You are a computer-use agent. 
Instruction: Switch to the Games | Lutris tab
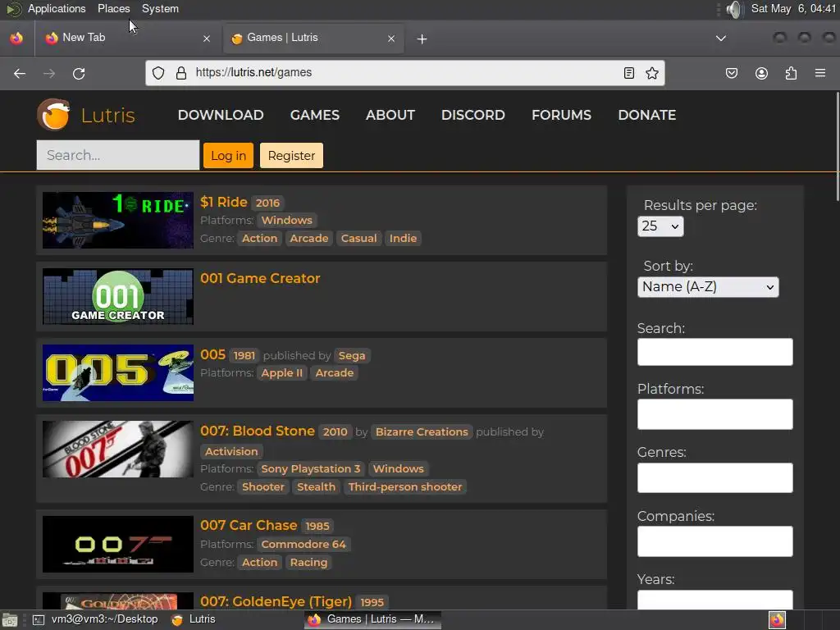(x=313, y=38)
